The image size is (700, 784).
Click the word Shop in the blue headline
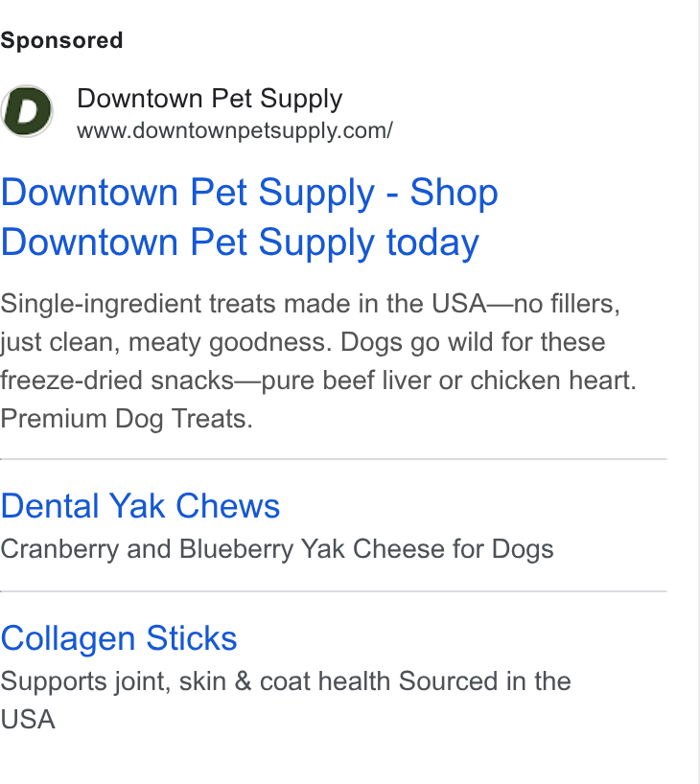tap(454, 193)
